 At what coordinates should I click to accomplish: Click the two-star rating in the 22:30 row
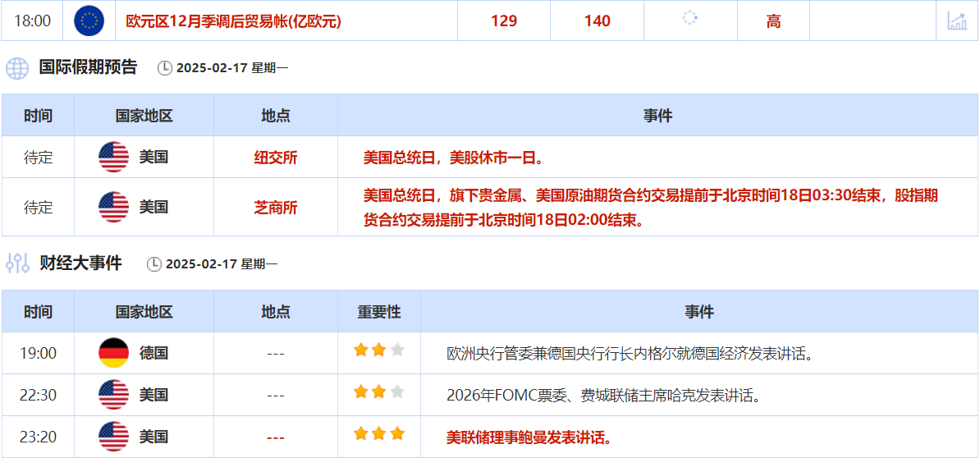coord(378,392)
